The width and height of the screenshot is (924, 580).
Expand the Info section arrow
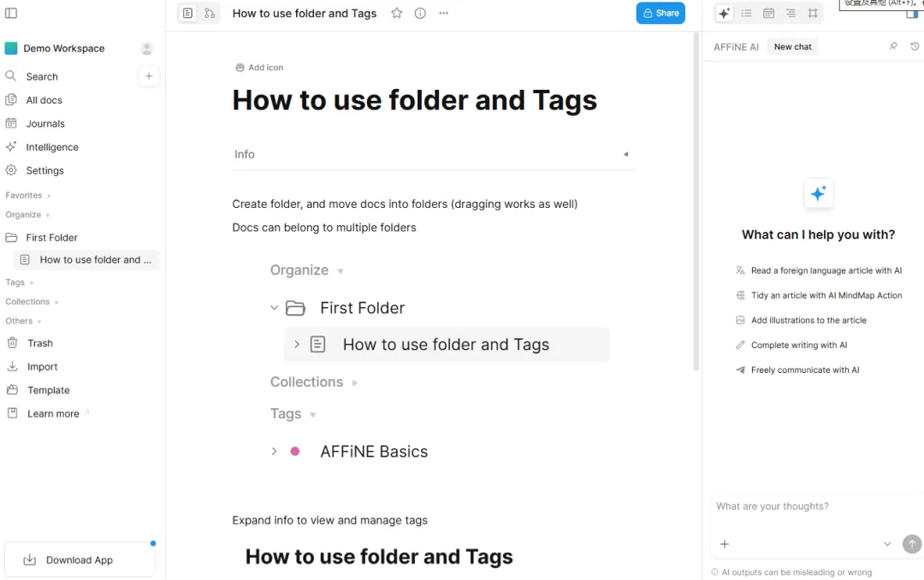click(625, 155)
